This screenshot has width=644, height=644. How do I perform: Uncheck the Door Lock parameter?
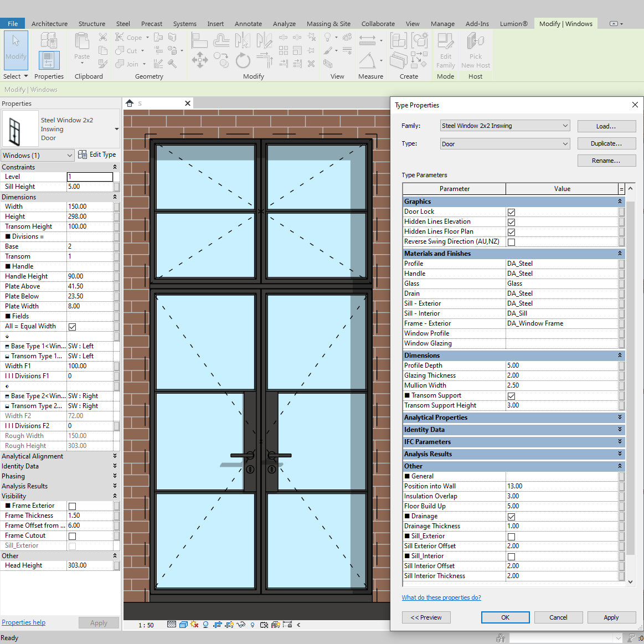coord(512,212)
